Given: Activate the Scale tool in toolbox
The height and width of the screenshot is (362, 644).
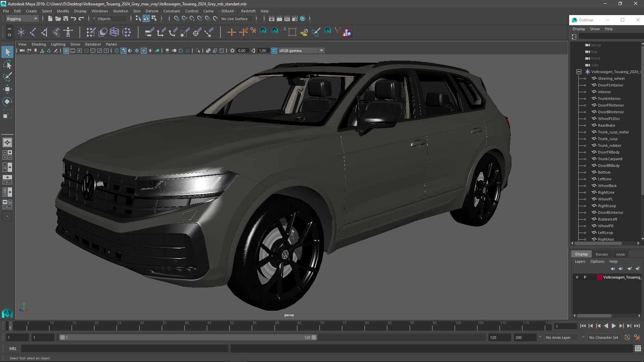Looking at the screenshot, I should pos(7,114).
